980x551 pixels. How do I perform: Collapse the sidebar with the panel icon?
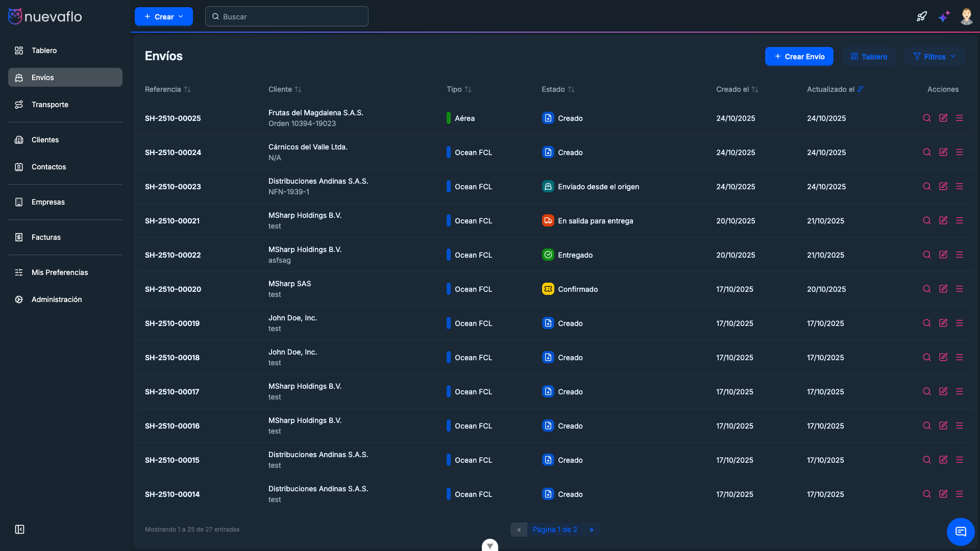click(x=19, y=530)
